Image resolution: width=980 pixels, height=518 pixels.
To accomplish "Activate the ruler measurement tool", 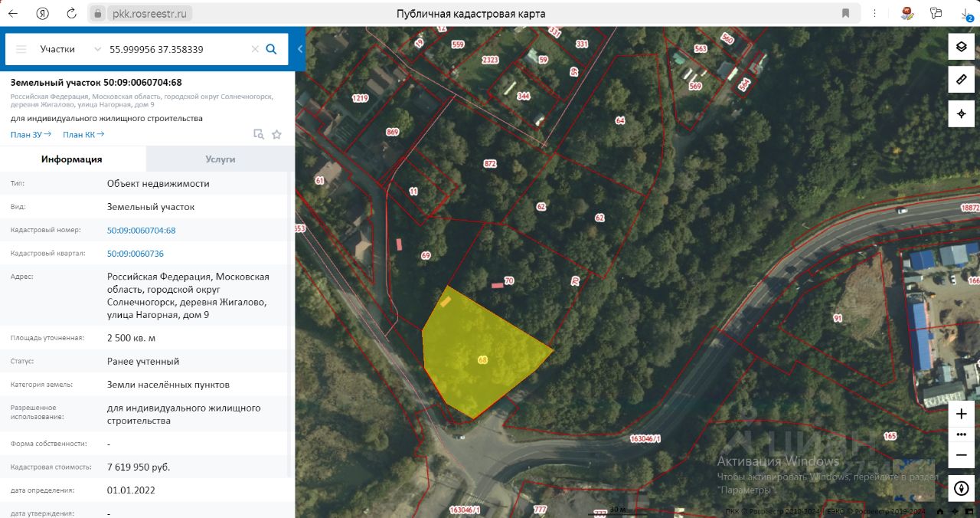I will pyautogui.click(x=962, y=80).
